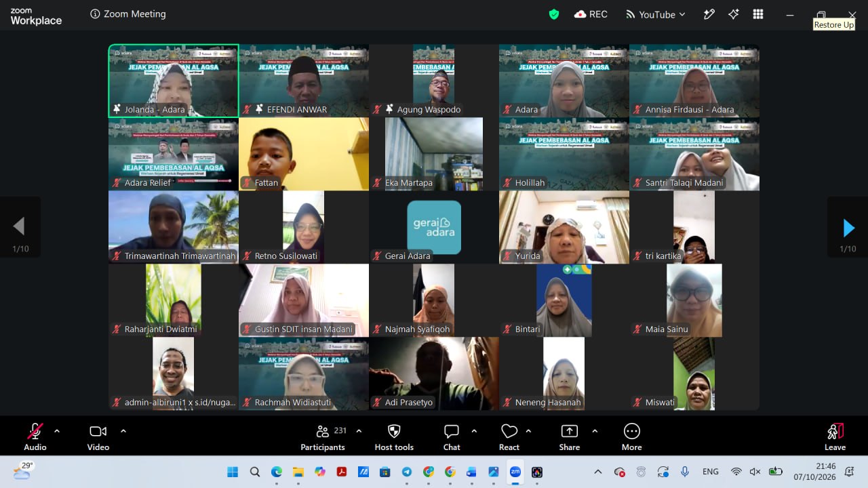Open the AI Companion sparkle icon

coord(734,14)
